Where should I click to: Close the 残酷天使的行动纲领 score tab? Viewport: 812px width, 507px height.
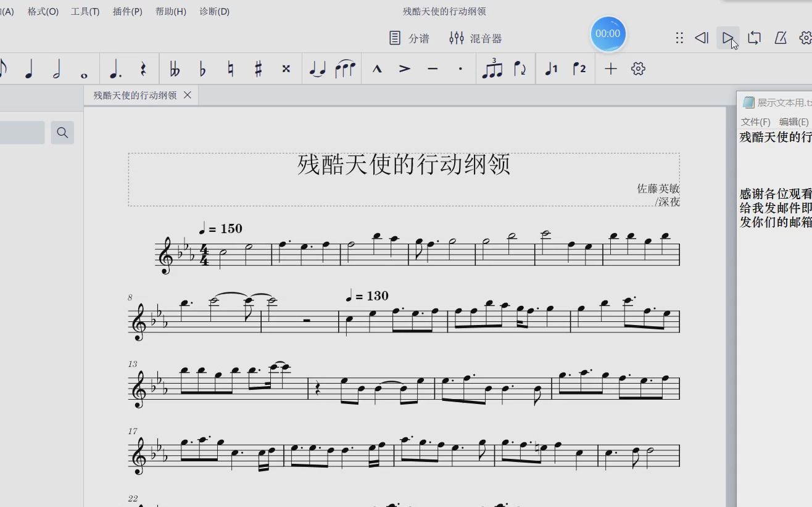tap(188, 95)
